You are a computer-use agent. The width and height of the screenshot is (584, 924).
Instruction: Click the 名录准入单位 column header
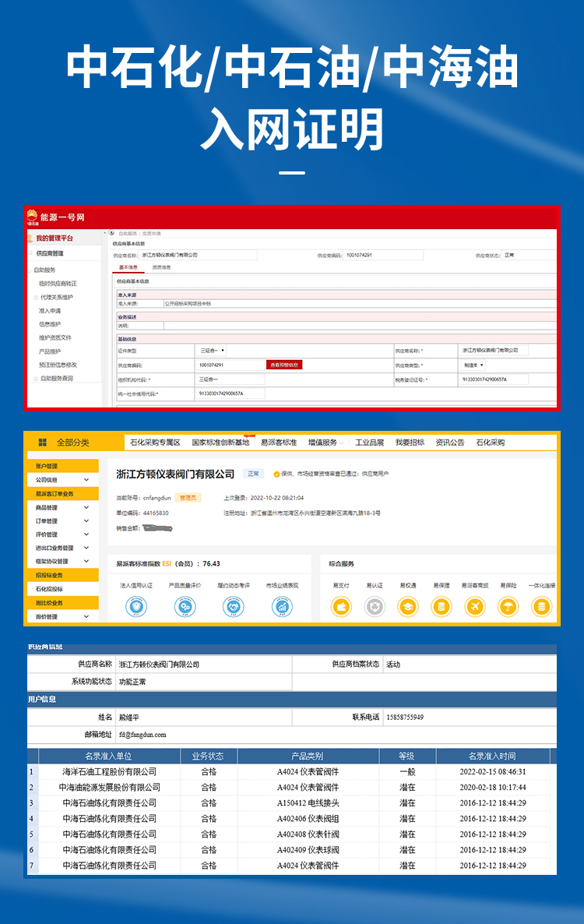pos(108,756)
